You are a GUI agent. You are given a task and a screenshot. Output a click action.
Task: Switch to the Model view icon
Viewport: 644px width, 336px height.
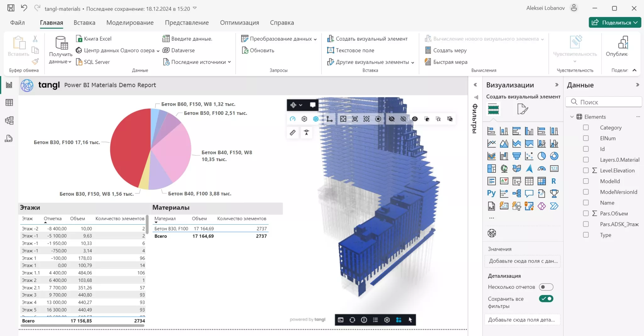pyautogui.click(x=9, y=120)
